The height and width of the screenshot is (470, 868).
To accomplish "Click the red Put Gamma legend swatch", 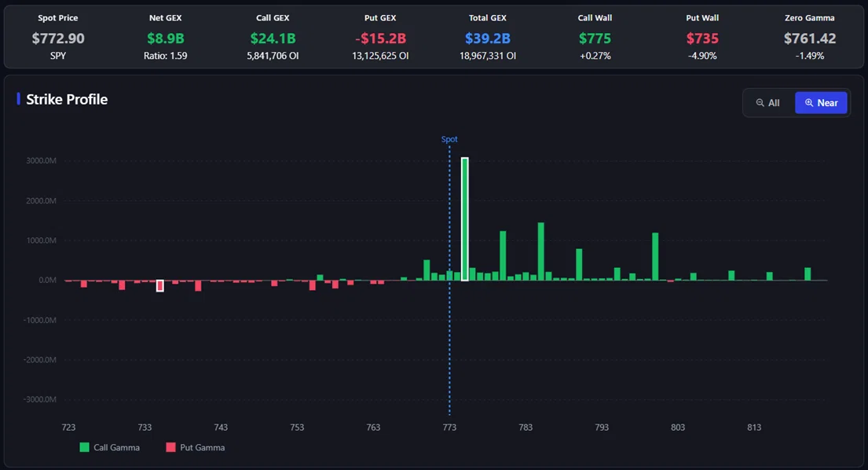I will (x=170, y=447).
